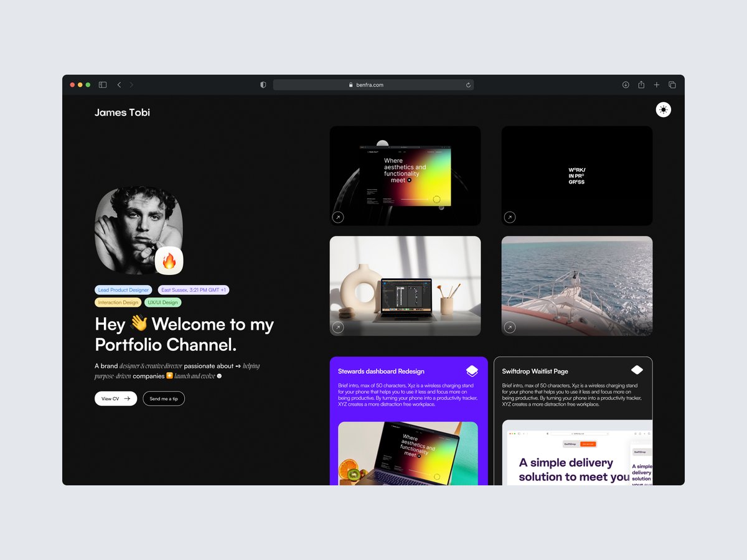Image resolution: width=747 pixels, height=560 pixels.
Task: Open the James Tobi site logo link
Action: pyautogui.click(x=122, y=113)
